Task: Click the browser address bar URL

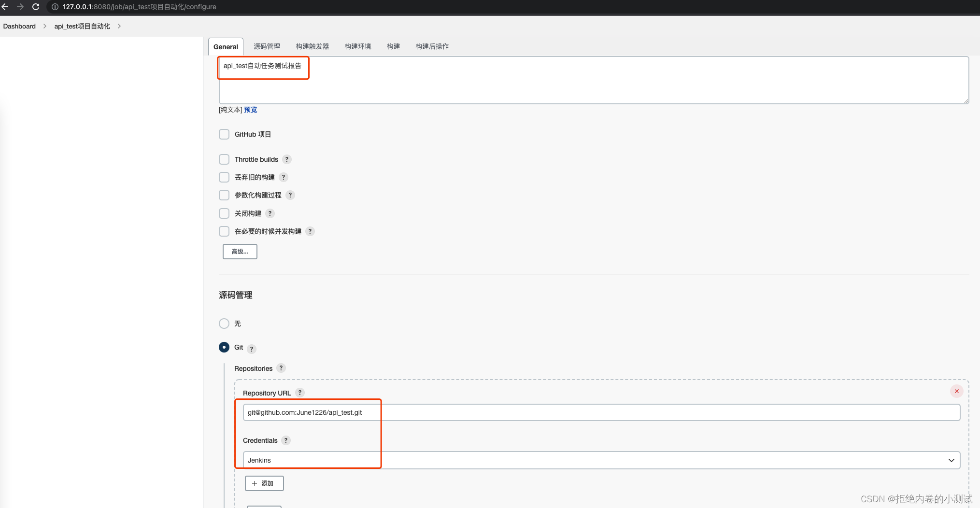Action: coord(140,7)
